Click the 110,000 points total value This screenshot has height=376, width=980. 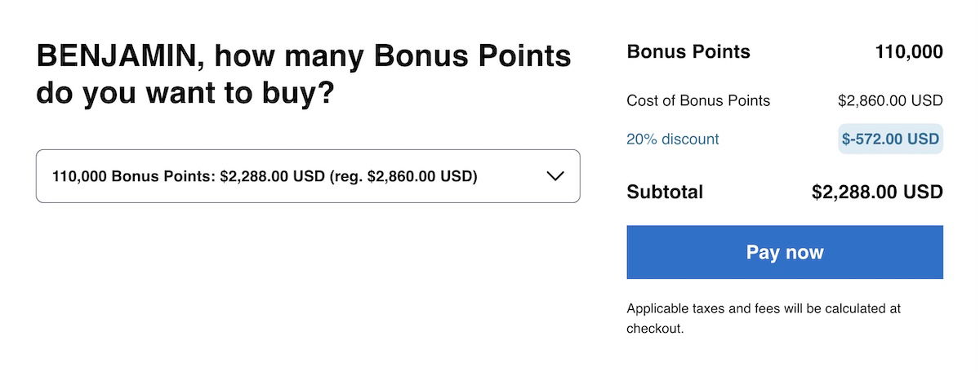click(909, 52)
